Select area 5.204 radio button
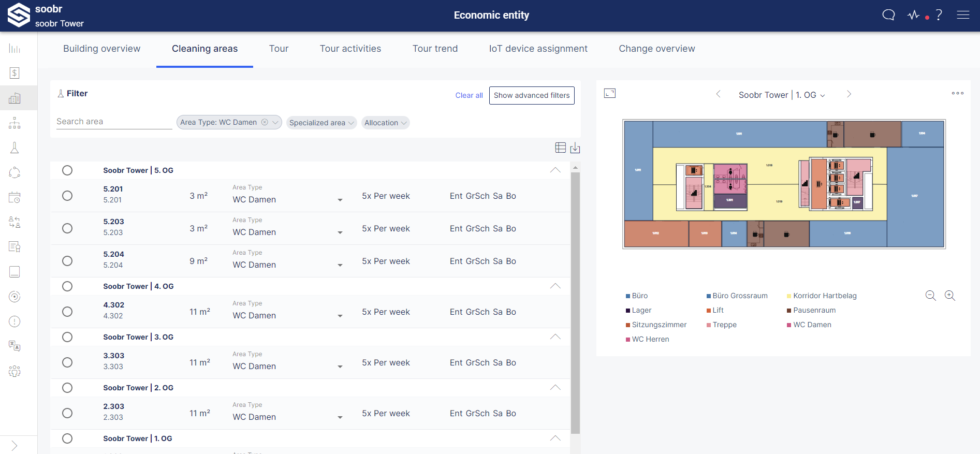 point(67,261)
